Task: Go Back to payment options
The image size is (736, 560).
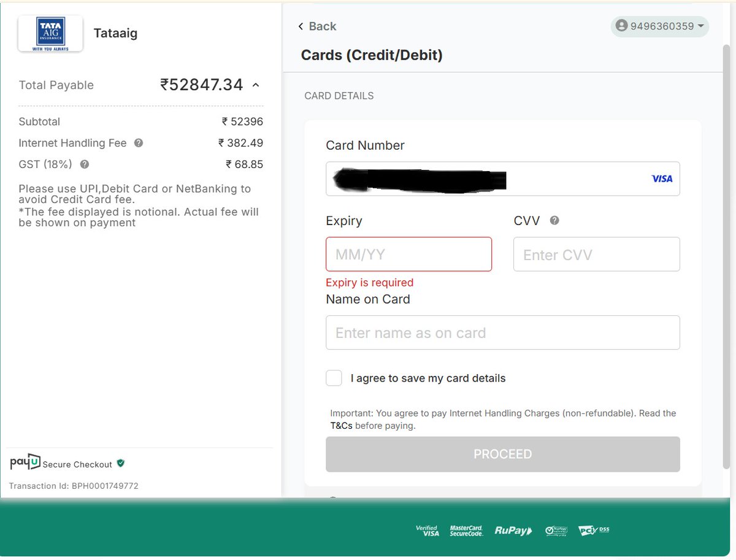Action: pos(317,26)
